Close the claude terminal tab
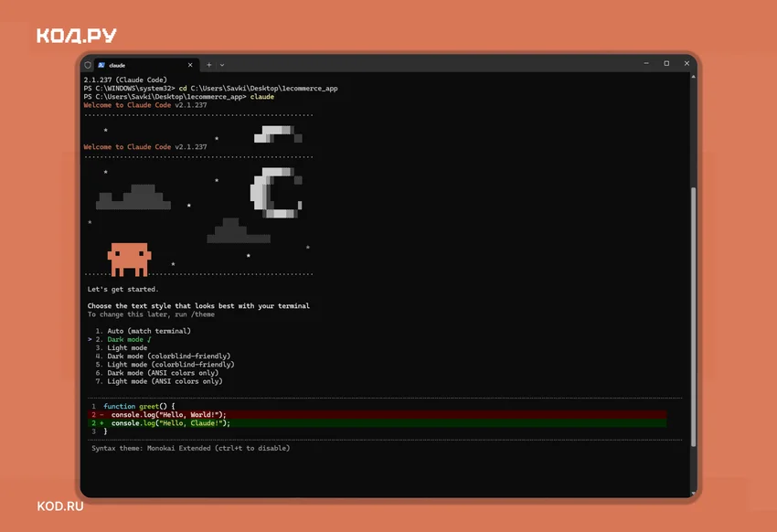The image size is (777, 532). [x=190, y=65]
